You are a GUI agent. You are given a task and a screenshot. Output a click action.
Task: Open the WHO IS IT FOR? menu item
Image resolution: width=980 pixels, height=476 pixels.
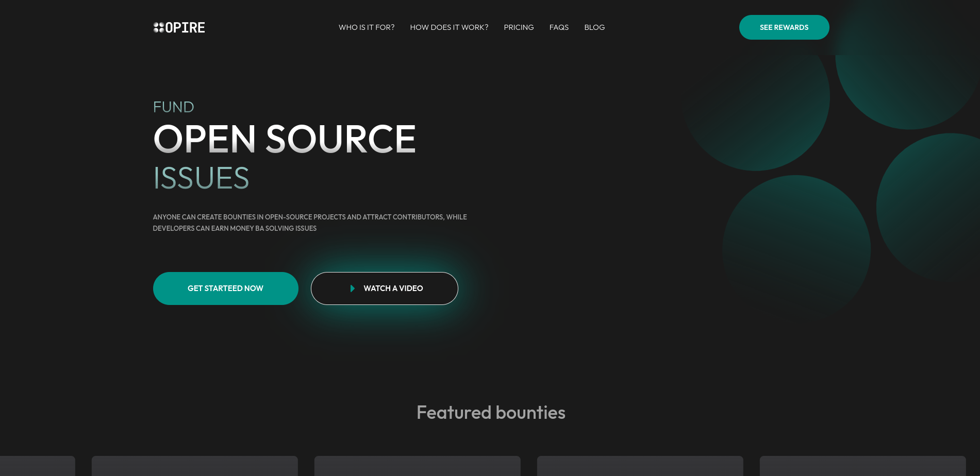(x=366, y=27)
